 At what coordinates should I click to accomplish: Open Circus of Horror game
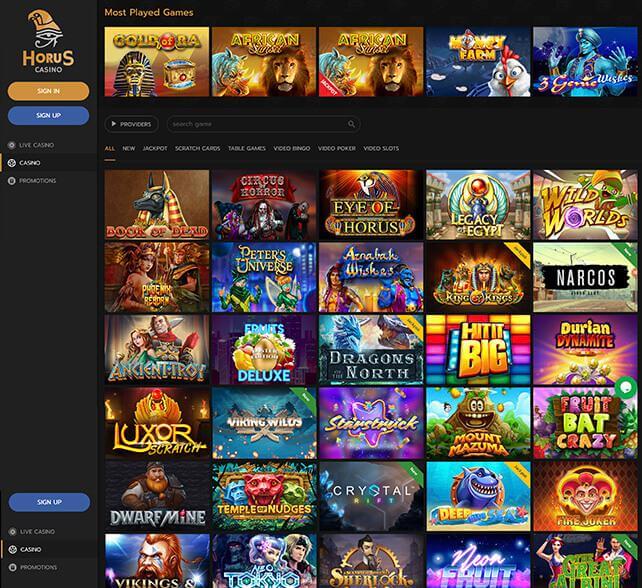[264, 205]
